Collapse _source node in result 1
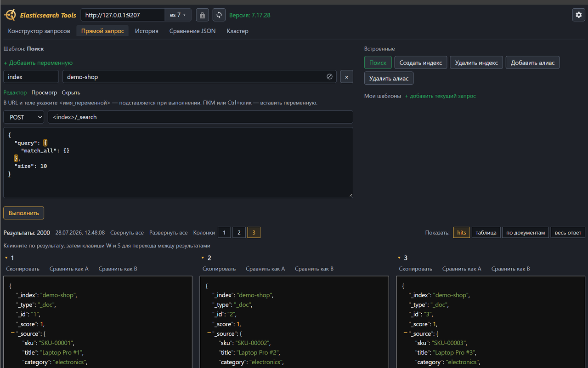This screenshot has height=368, width=588. (x=12, y=333)
